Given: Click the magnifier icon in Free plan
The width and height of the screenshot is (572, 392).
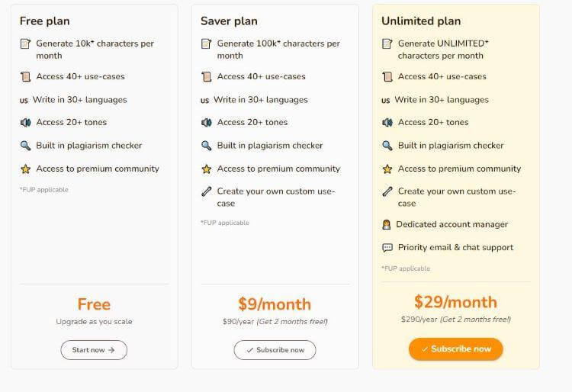Looking at the screenshot, I should coord(25,146).
